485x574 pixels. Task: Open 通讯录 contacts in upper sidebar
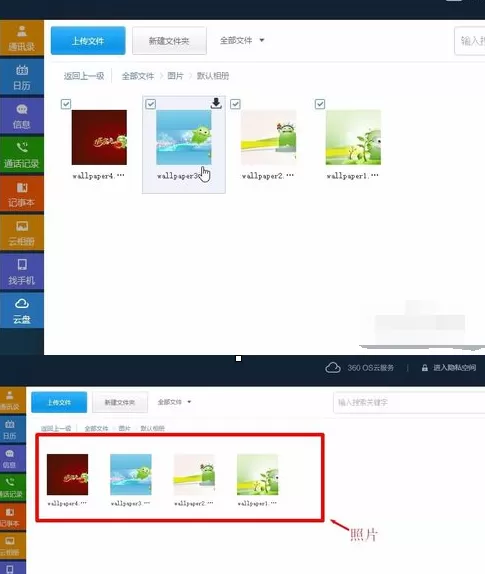click(x=22, y=38)
